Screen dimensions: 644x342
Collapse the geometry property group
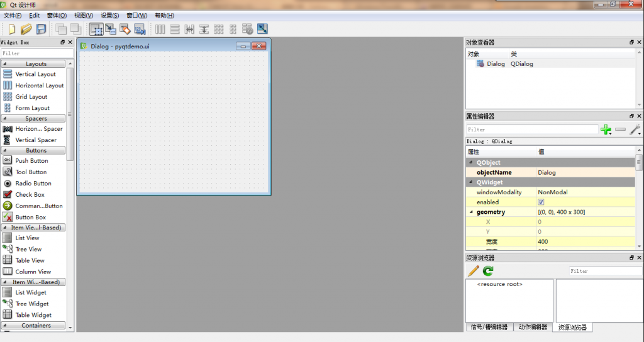470,212
